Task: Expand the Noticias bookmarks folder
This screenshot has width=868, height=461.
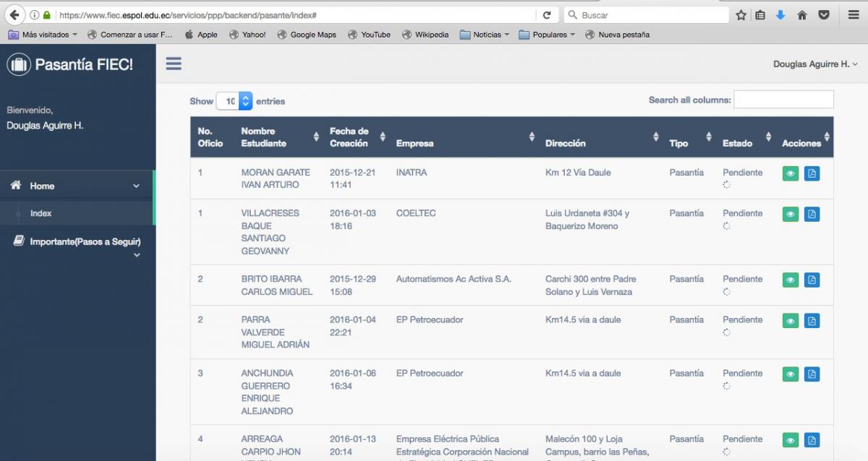Action: point(485,35)
